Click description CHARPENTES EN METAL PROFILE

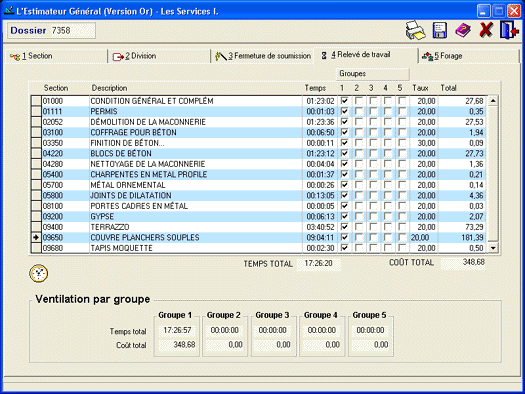pos(149,174)
